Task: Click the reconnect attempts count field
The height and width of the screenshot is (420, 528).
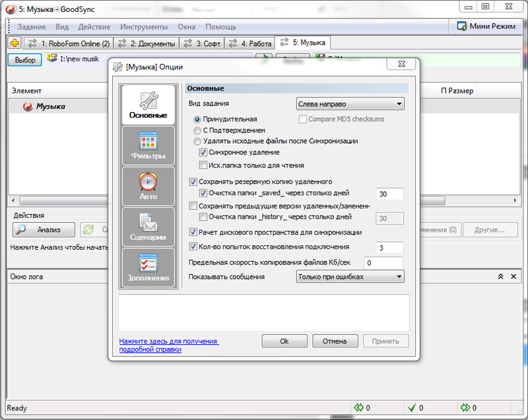Action: click(389, 248)
